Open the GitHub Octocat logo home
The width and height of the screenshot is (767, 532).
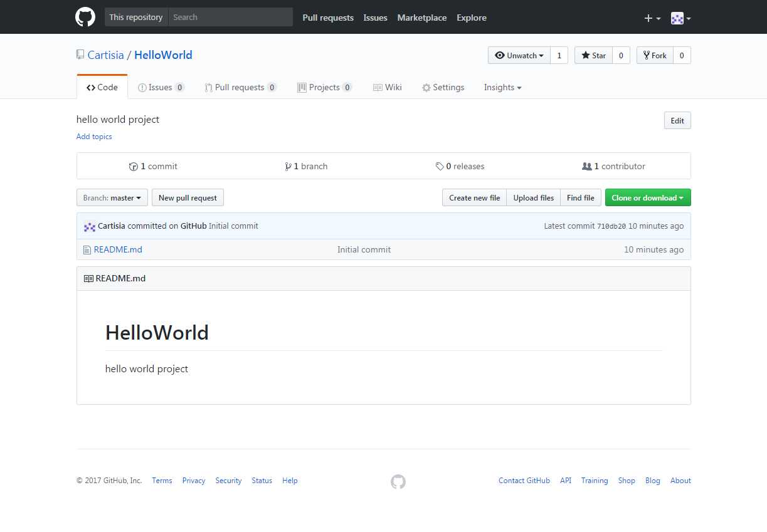pos(85,17)
